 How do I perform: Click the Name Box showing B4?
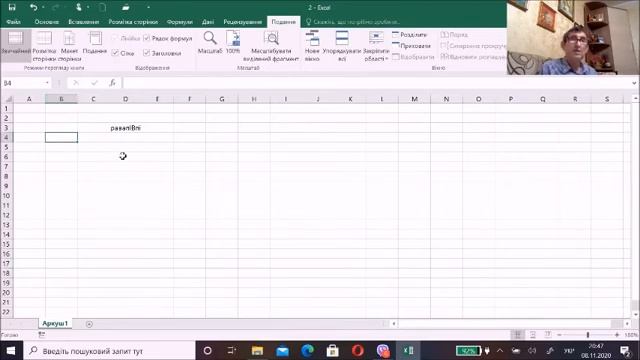click(x=23, y=83)
